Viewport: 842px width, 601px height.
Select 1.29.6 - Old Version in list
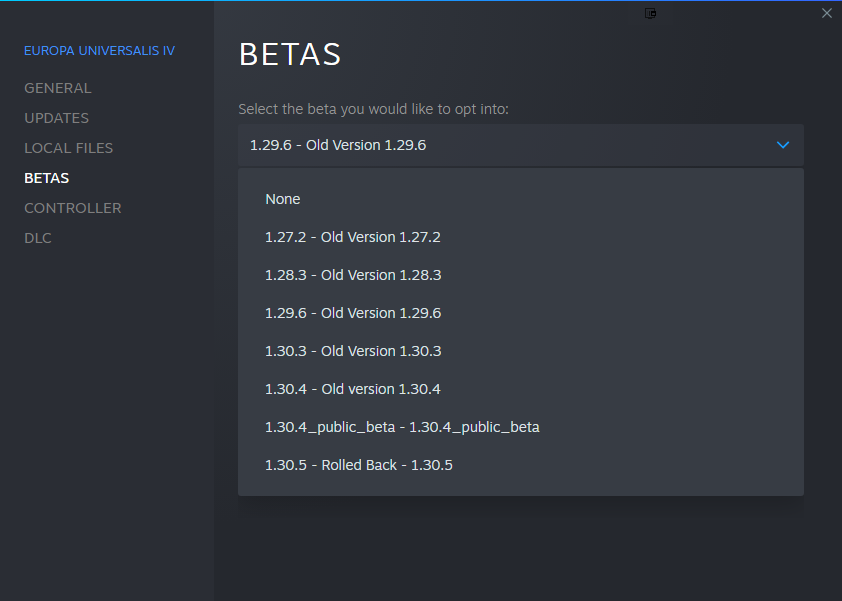click(352, 313)
